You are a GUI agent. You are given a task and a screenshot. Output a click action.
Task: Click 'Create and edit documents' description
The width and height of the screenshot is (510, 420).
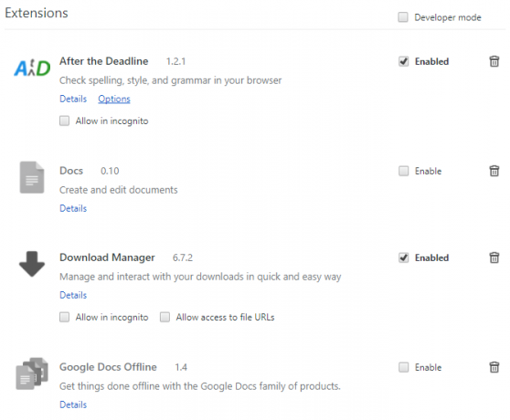point(119,190)
